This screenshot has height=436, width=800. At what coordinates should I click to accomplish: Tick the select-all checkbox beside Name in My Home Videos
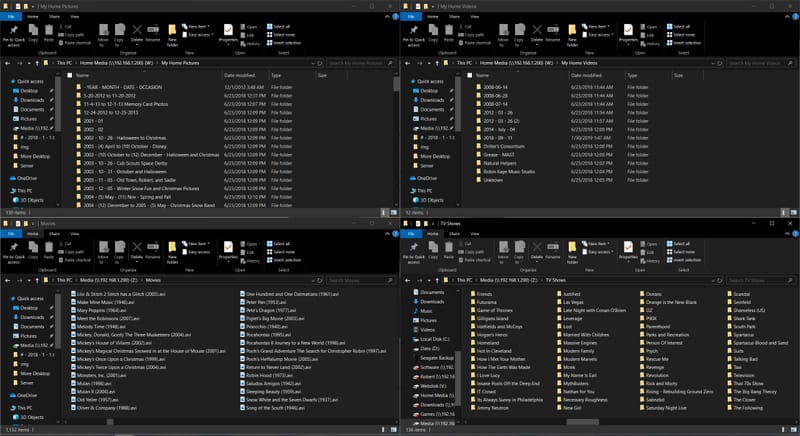pos(470,75)
